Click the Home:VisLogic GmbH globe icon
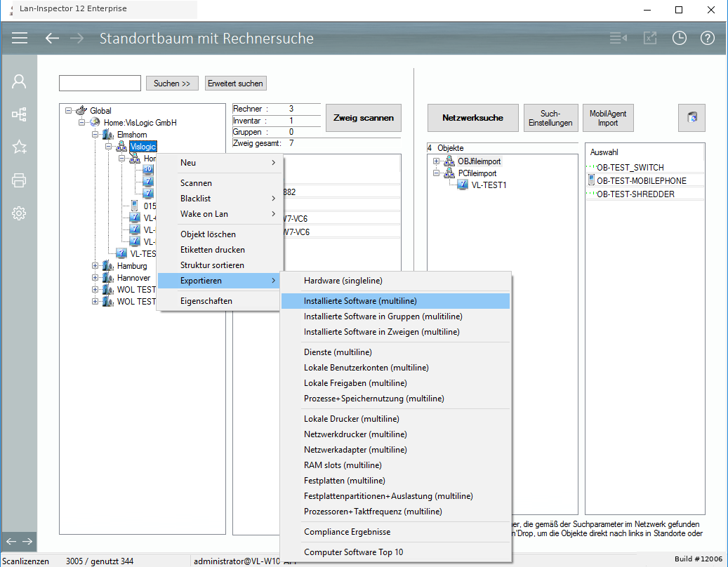Viewport: 728px width, 567px height. click(x=95, y=123)
